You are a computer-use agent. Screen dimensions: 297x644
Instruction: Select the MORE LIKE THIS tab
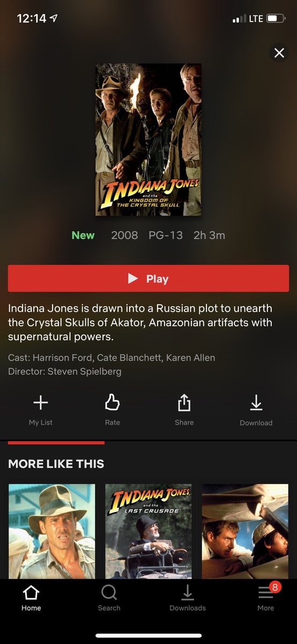coord(56,464)
